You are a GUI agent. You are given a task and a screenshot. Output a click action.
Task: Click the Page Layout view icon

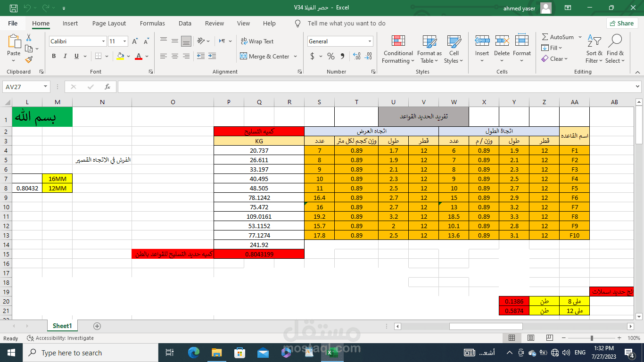coord(531,338)
